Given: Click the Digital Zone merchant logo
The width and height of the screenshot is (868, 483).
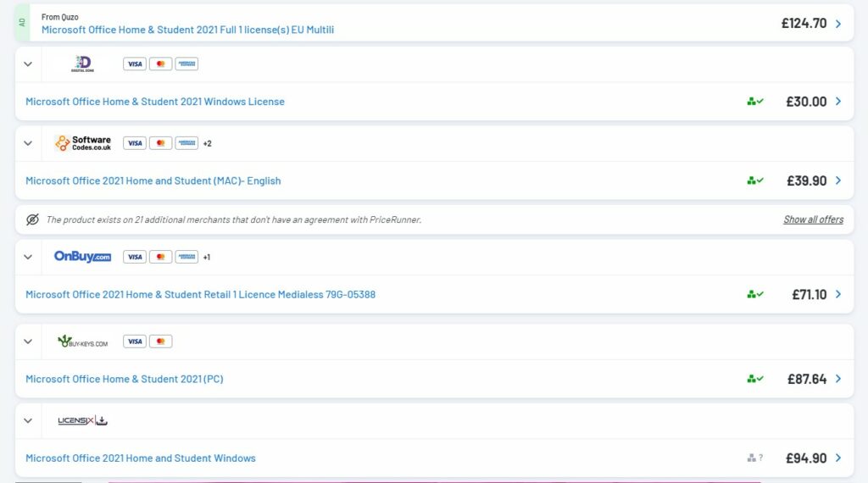Looking at the screenshot, I should pos(82,64).
